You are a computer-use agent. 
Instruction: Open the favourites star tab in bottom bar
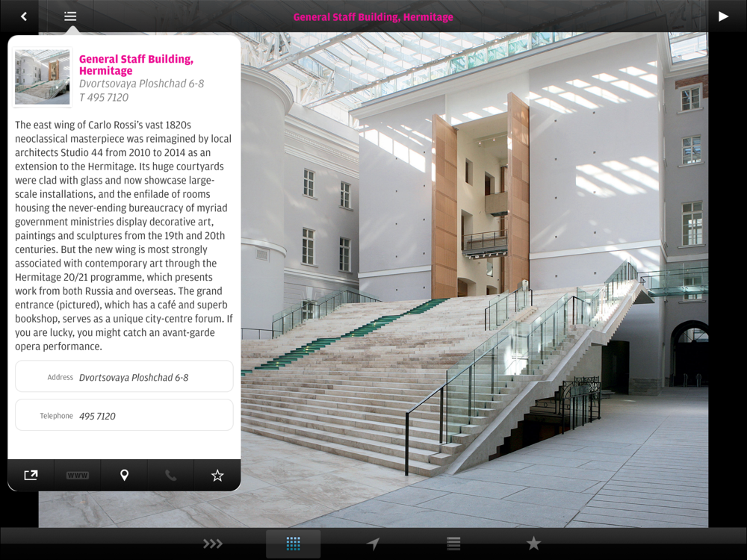[x=533, y=544]
